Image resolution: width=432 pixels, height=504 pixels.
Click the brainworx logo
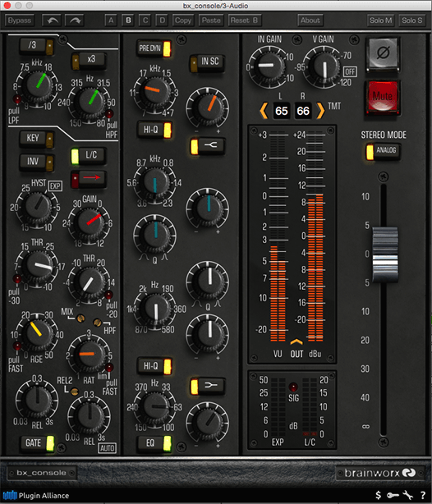coord(380,473)
